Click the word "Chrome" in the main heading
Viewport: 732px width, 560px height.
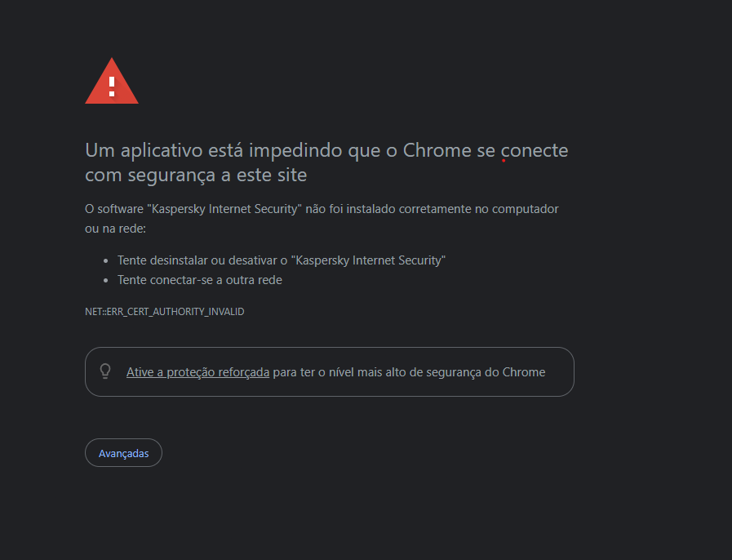click(x=437, y=150)
